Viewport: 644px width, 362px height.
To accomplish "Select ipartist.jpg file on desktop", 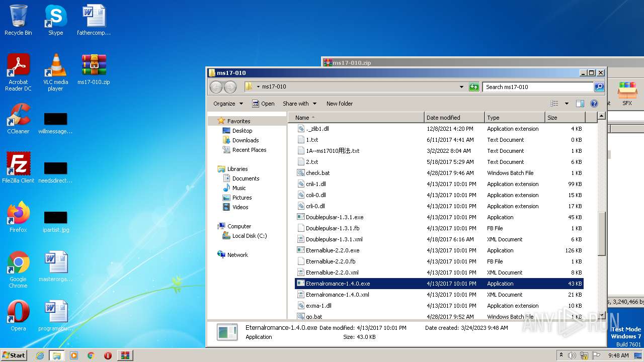I will 55,221.
